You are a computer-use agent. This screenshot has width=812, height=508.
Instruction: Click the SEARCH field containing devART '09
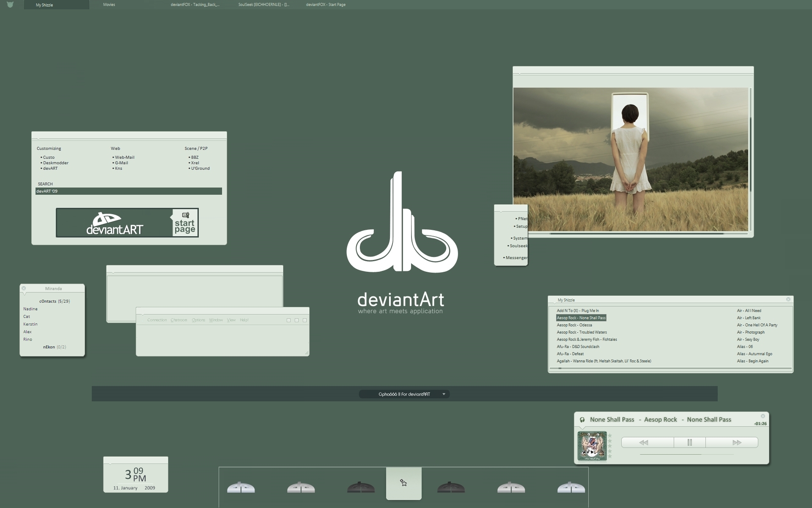click(x=129, y=191)
